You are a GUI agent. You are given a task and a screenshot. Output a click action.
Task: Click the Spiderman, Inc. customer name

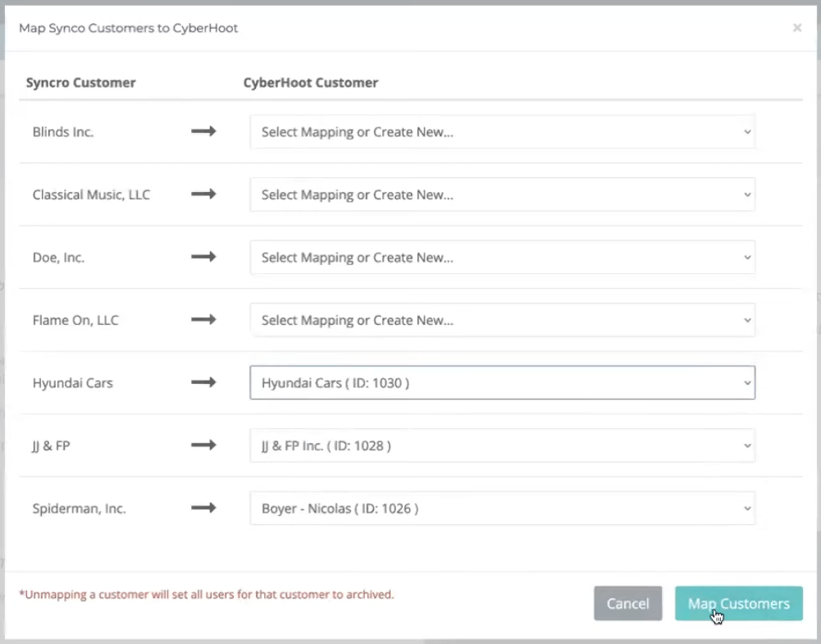(x=79, y=509)
